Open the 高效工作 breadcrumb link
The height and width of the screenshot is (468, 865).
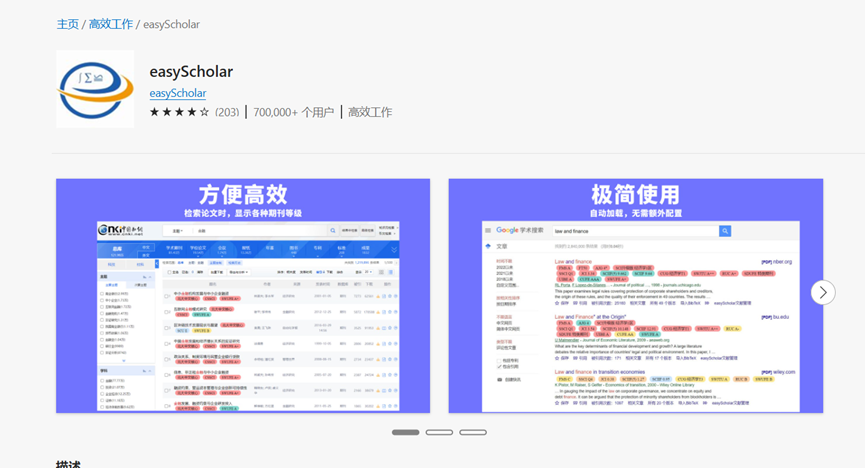[111, 24]
